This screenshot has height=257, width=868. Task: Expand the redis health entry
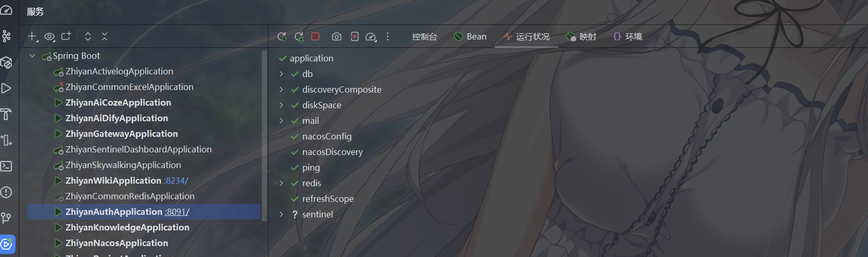282,183
